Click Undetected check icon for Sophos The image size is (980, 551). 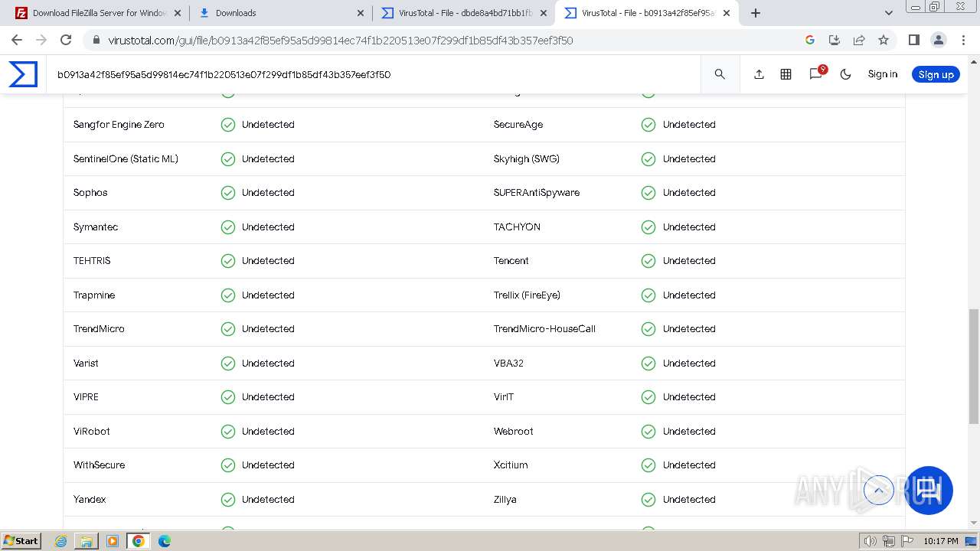click(x=228, y=193)
